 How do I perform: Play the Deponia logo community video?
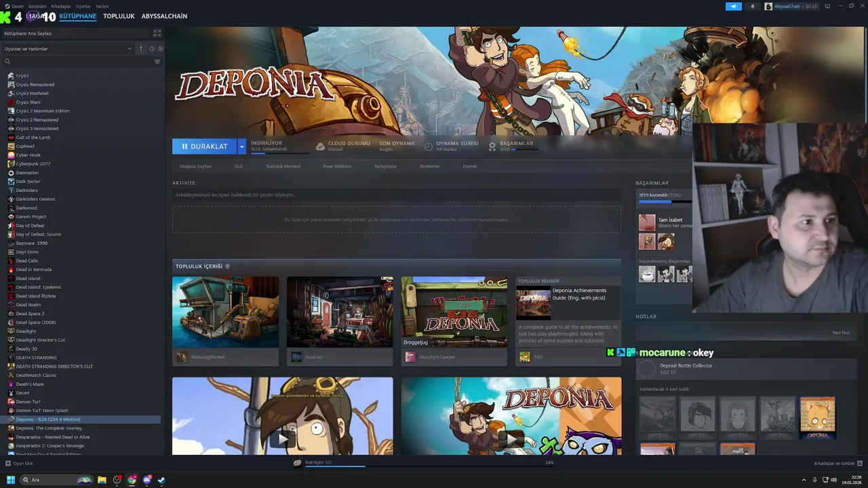pos(511,439)
